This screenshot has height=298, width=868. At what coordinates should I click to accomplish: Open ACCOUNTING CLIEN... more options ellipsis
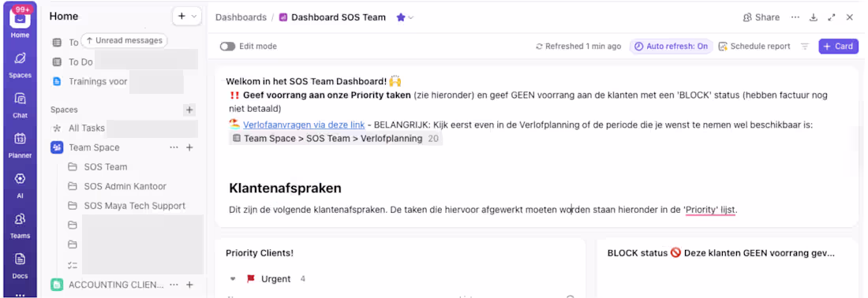(x=174, y=285)
